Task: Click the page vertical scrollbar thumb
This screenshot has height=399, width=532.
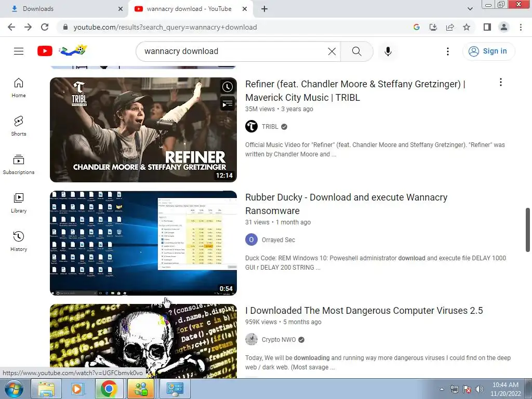Action: click(528, 230)
